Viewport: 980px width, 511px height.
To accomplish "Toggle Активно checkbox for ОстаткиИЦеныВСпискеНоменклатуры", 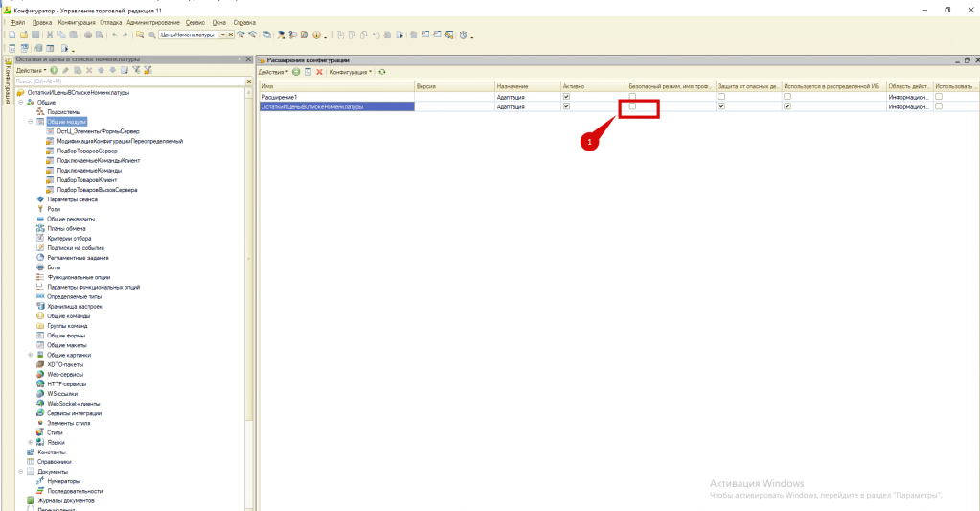I will pos(566,106).
